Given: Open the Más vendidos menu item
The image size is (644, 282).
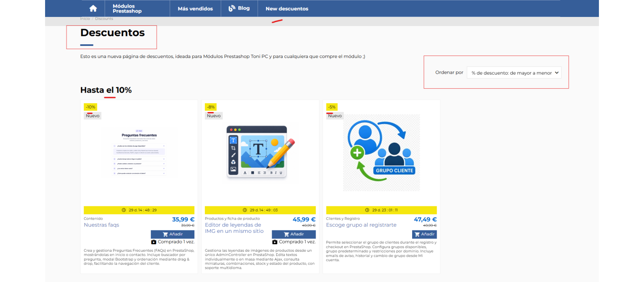Looking at the screenshot, I should (195, 8).
